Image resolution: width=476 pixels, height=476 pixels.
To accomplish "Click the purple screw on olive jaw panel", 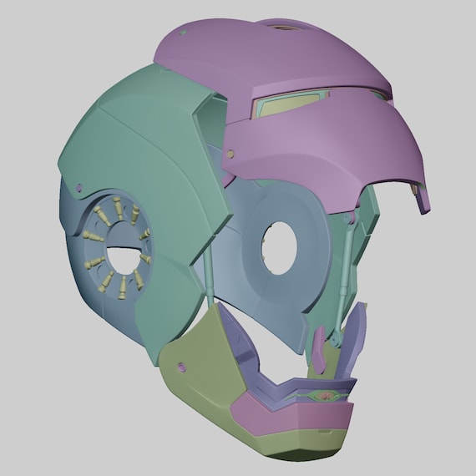I will coord(181,367).
